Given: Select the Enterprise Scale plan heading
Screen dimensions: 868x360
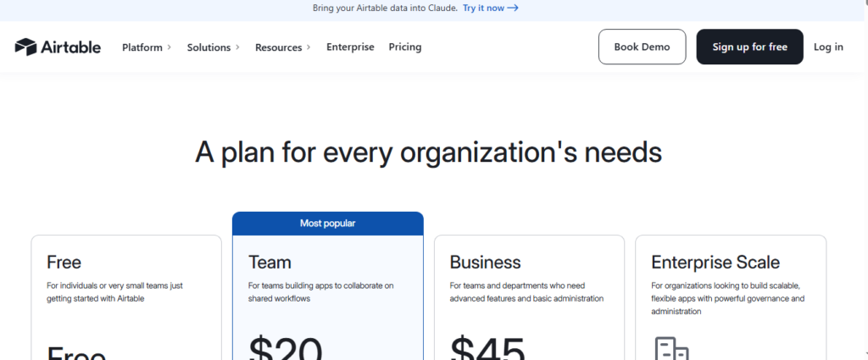Looking at the screenshot, I should click(x=715, y=262).
